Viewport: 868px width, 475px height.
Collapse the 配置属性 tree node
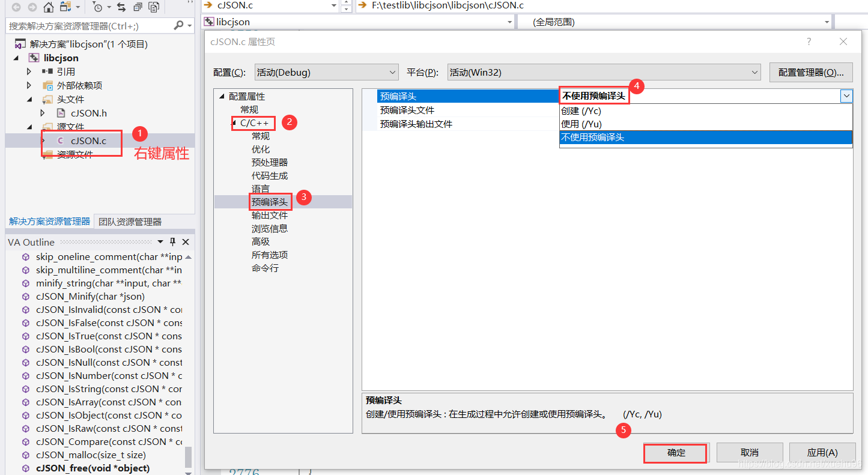click(x=222, y=97)
